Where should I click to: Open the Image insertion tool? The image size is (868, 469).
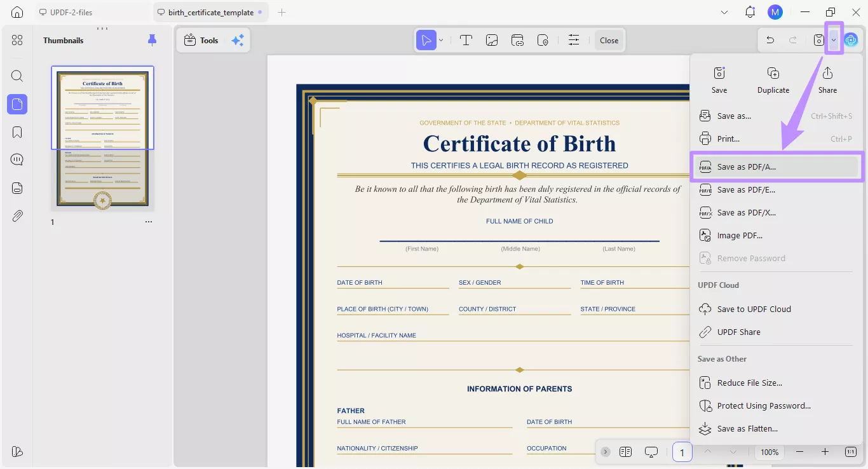tap(491, 39)
